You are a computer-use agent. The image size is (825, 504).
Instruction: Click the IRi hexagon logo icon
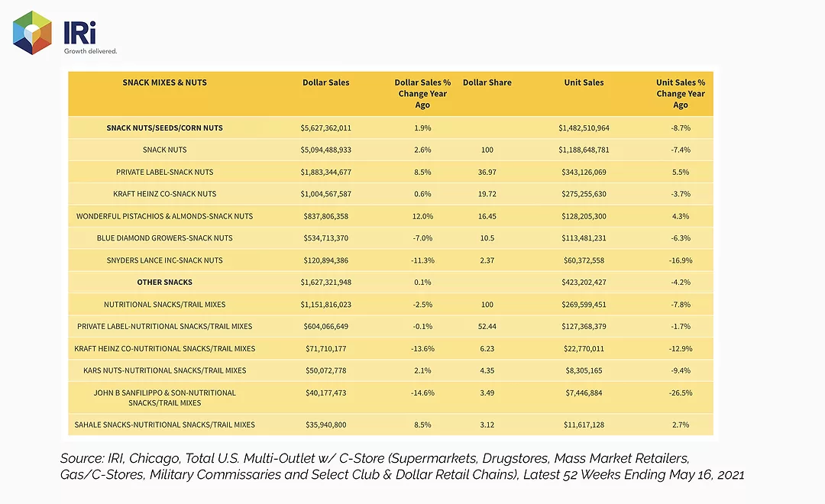(32, 33)
